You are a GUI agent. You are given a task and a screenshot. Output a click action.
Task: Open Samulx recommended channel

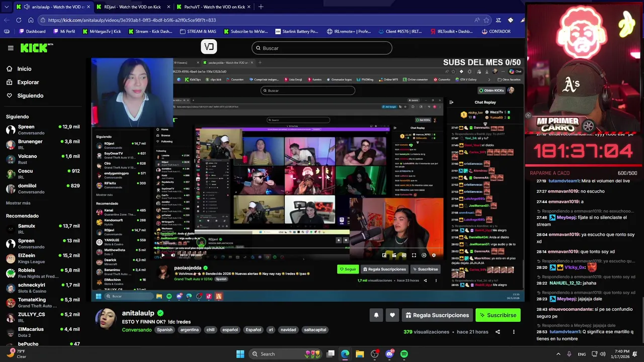pos(43,229)
